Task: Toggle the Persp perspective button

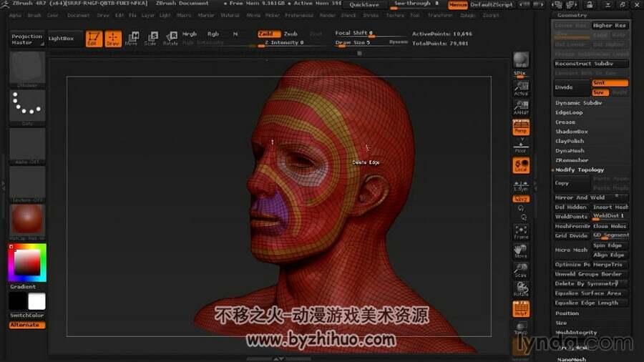Action: [x=521, y=127]
